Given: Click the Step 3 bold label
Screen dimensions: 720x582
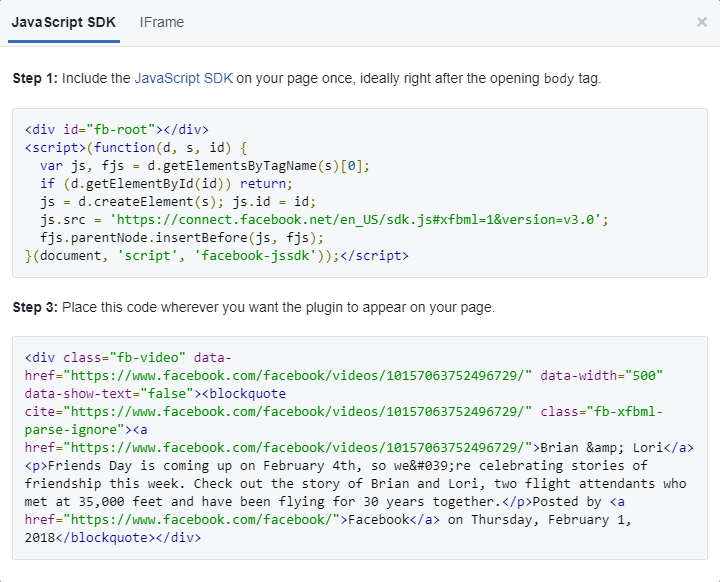Looking at the screenshot, I should pyautogui.click(x=35, y=306).
